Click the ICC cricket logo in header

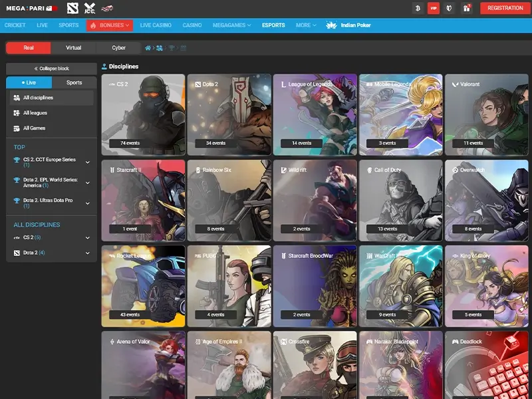click(90, 8)
